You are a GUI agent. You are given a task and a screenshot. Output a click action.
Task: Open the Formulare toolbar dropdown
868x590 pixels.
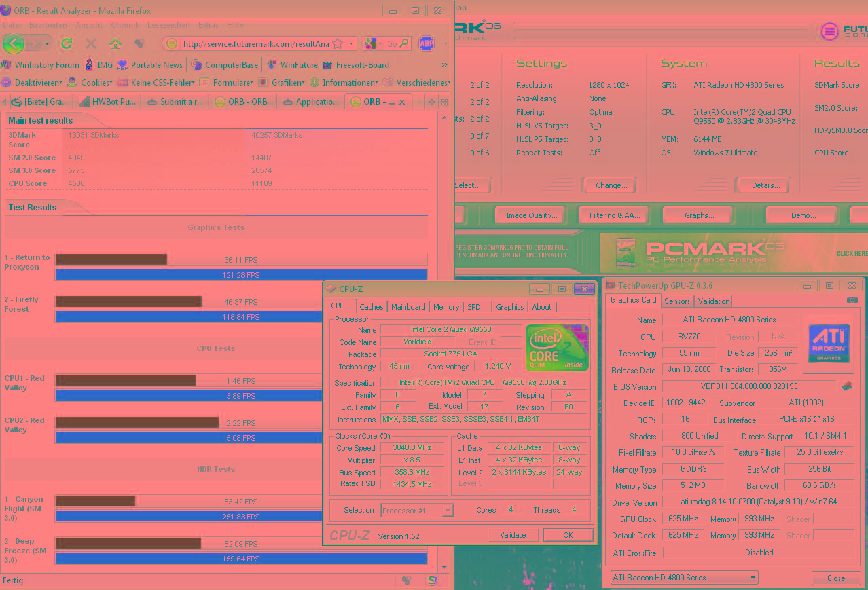(x=227, y=82)
